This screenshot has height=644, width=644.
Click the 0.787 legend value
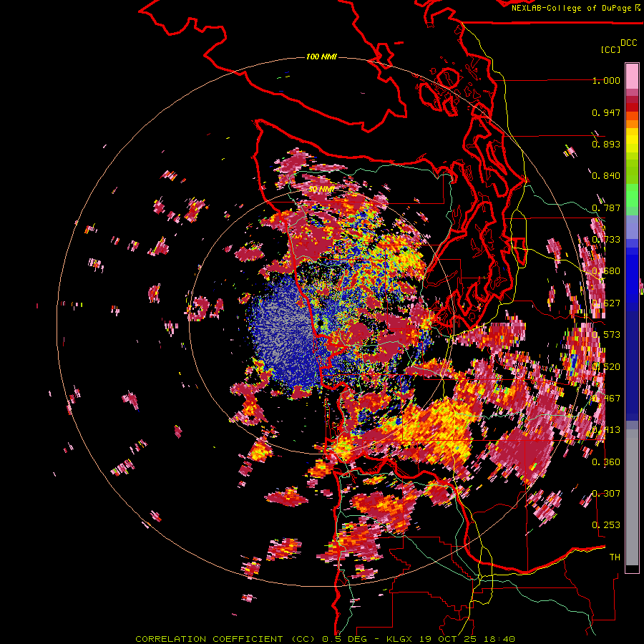pos(606,208)
